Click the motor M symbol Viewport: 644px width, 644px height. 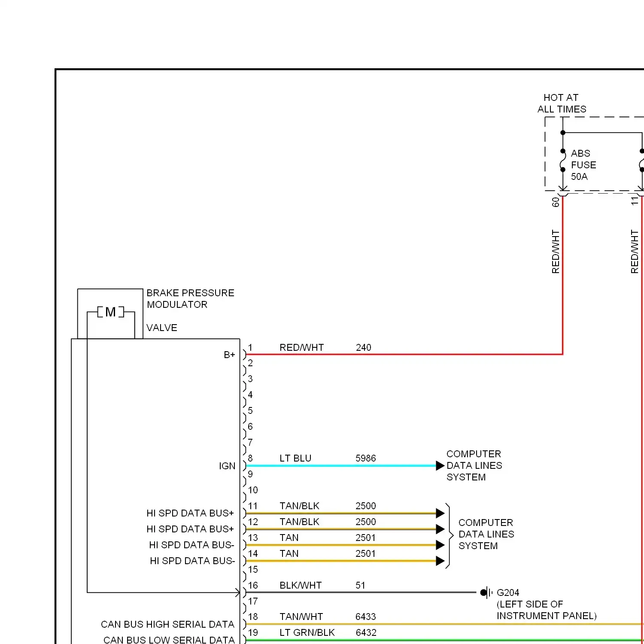click(x=110, y=312)
